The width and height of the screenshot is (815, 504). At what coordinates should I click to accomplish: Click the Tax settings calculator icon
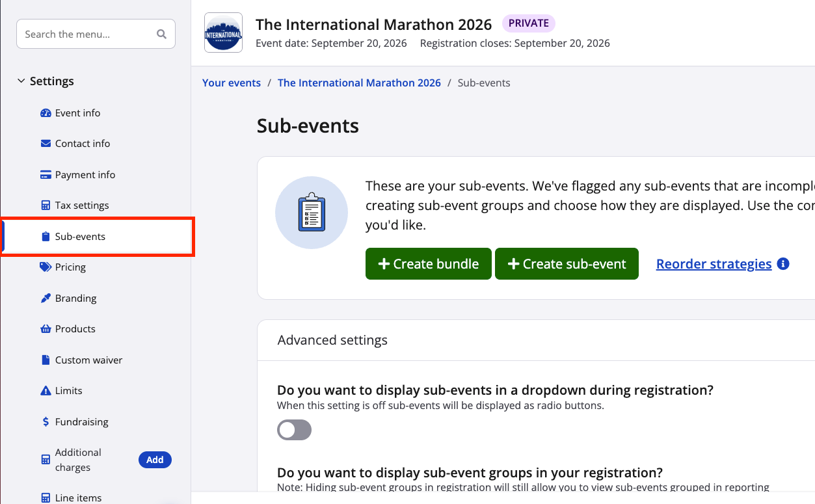click(46, 206)
